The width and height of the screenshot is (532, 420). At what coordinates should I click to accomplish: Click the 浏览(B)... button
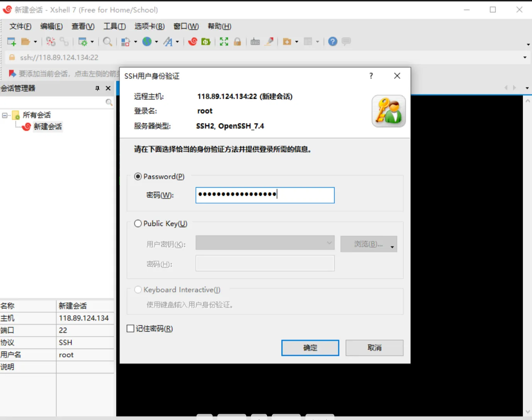[369, 244]
